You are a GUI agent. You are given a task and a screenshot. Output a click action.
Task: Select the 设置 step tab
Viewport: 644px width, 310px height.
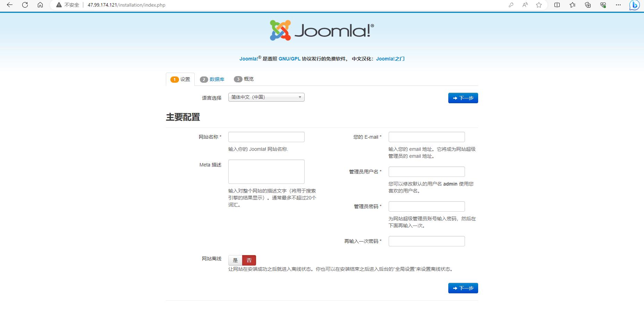click(x=180, y=79)
